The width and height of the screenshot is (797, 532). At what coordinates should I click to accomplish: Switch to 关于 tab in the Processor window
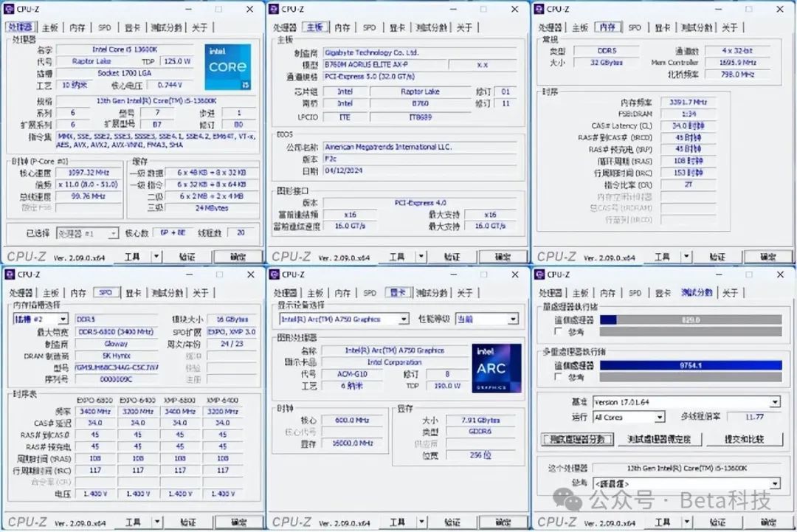(x=199, y=27)
